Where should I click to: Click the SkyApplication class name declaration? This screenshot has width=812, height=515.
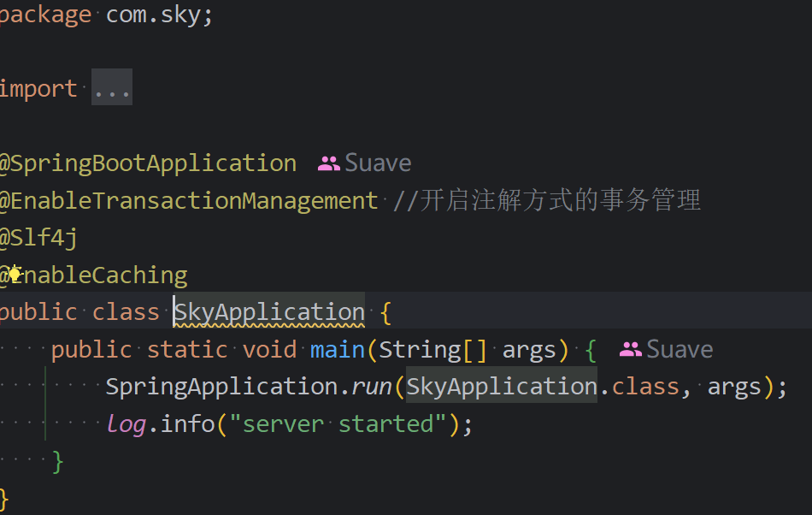pos(269,312)
